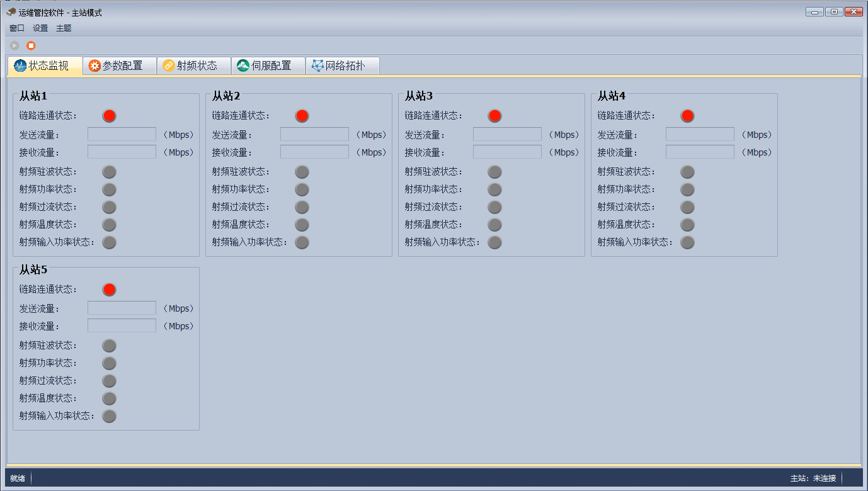
Task: Click 从站3 射频输入功率状态 gray indicator
Action: 495,242
